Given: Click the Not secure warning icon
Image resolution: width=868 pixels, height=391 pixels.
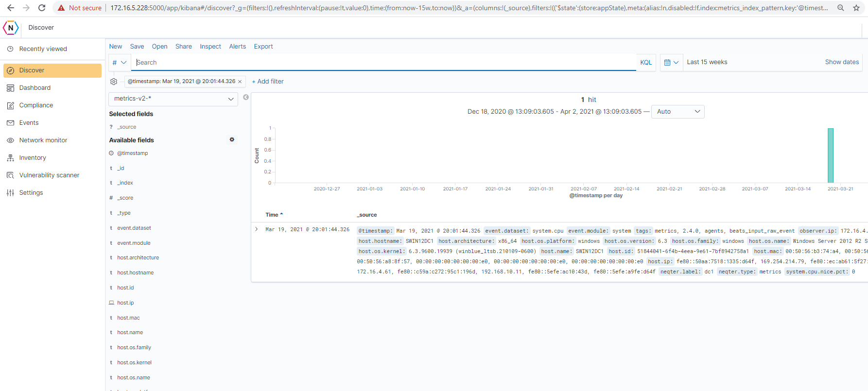Looking at the screenshot, I should (x=61, y=8).
